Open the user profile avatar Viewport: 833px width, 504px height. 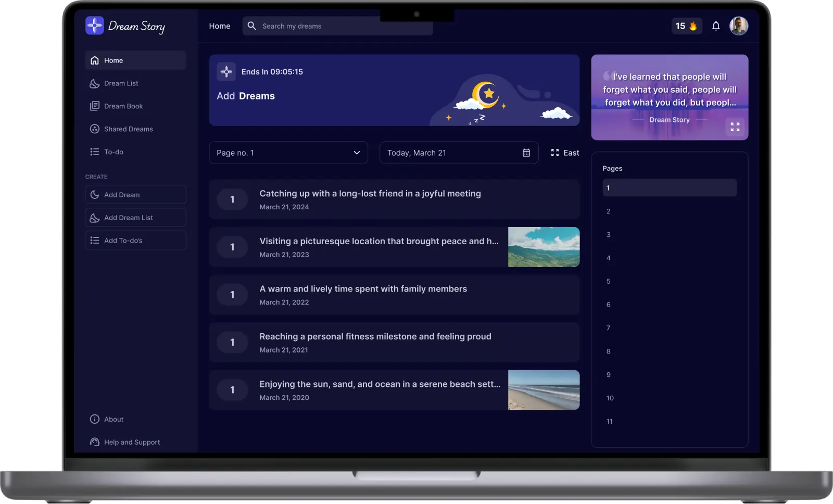(x=738, y=26)
